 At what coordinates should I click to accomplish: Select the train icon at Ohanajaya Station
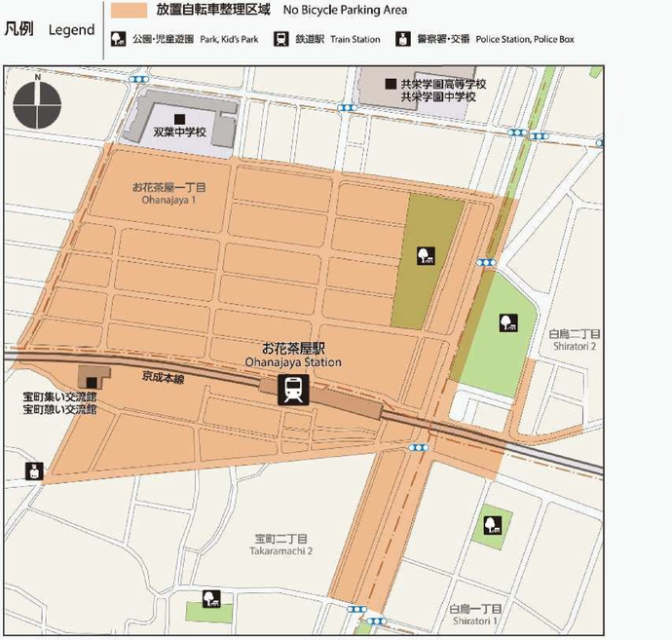tap(291, 390)
